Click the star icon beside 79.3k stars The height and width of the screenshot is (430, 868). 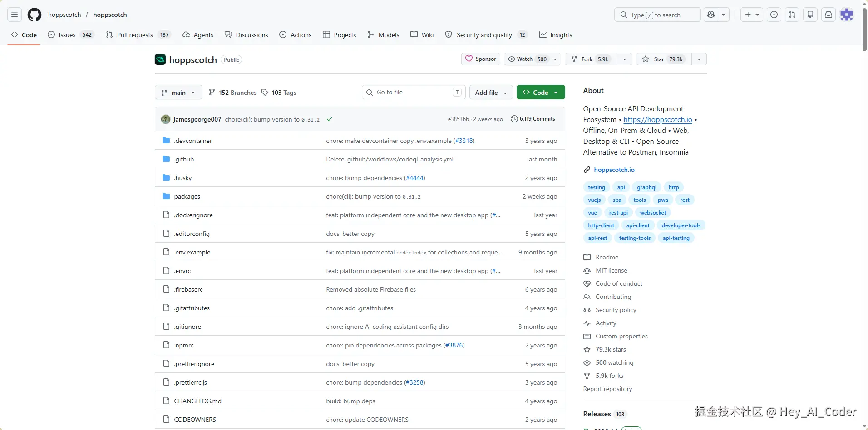(587, 349)
